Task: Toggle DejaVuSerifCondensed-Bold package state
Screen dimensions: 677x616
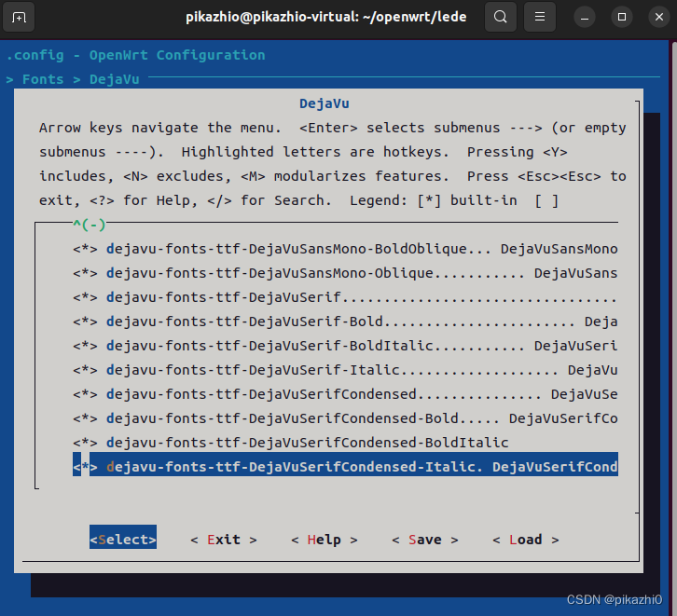Action: [x=85, y=418]
